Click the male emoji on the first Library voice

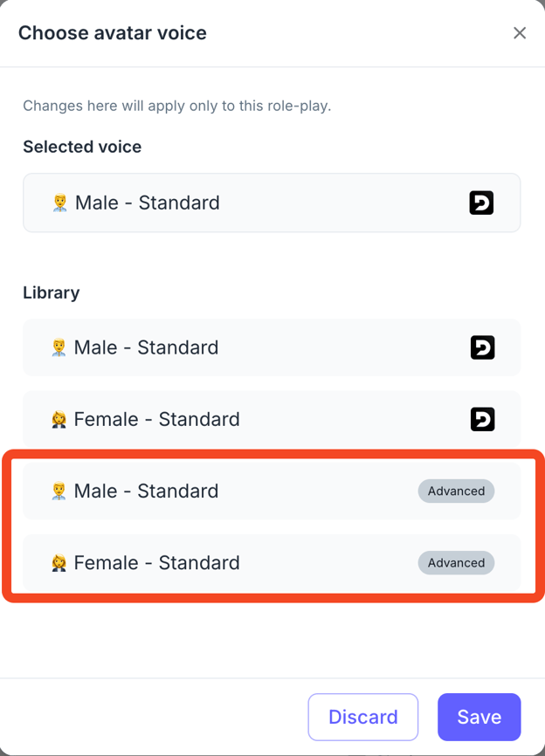coord(59,348)
